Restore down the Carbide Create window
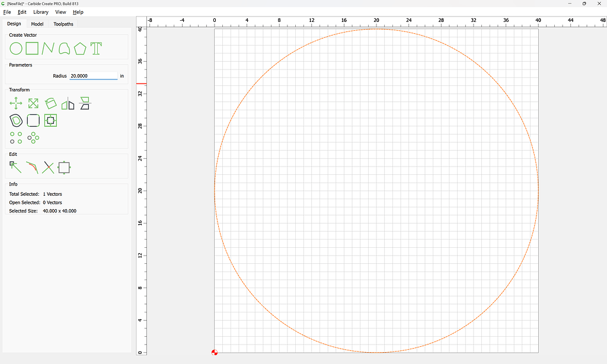This screenshot has width=607, height=364. pyautogui.click(x=584, y=4)
